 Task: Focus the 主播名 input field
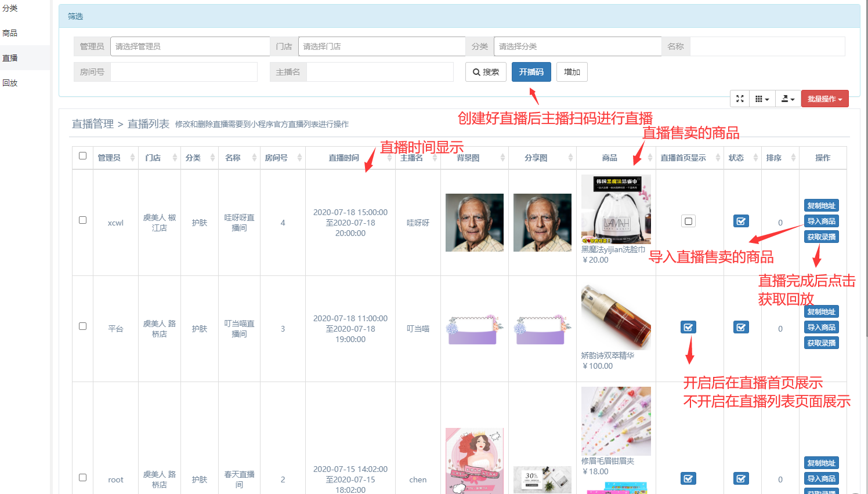[380, 72]
